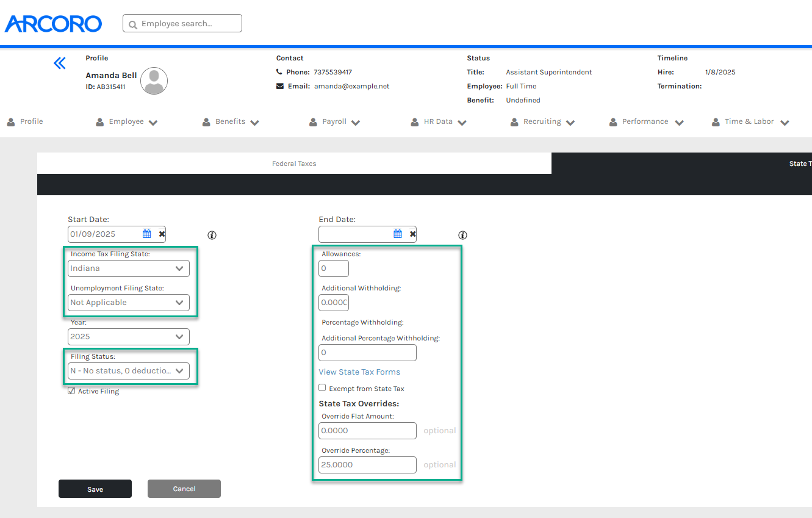The height and width of the screenshot is (518, 812).
Task: Open Start Date calendar picker icon
Action: [146, 234]
